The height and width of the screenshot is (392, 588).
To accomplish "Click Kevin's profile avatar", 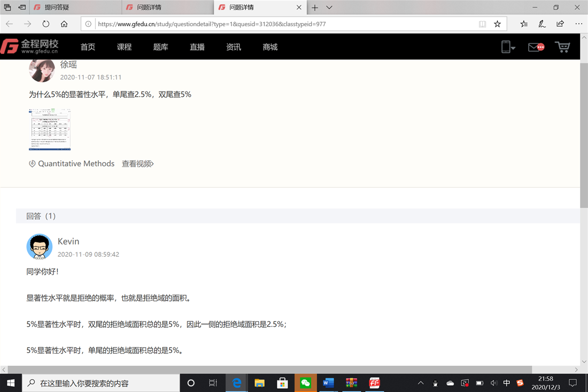I will [40, 247].
